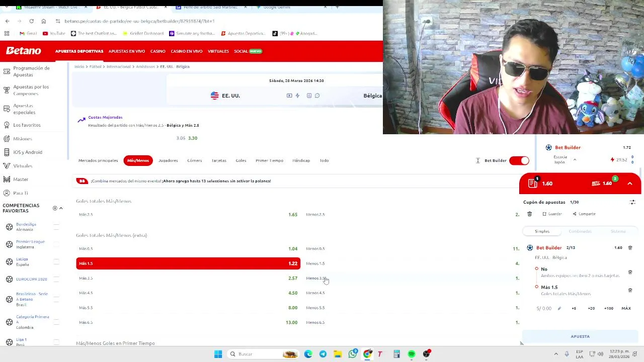Remove Bet Builder 1.60 with its trash icon
Screen dimensions: 644x362
(630, 248)
